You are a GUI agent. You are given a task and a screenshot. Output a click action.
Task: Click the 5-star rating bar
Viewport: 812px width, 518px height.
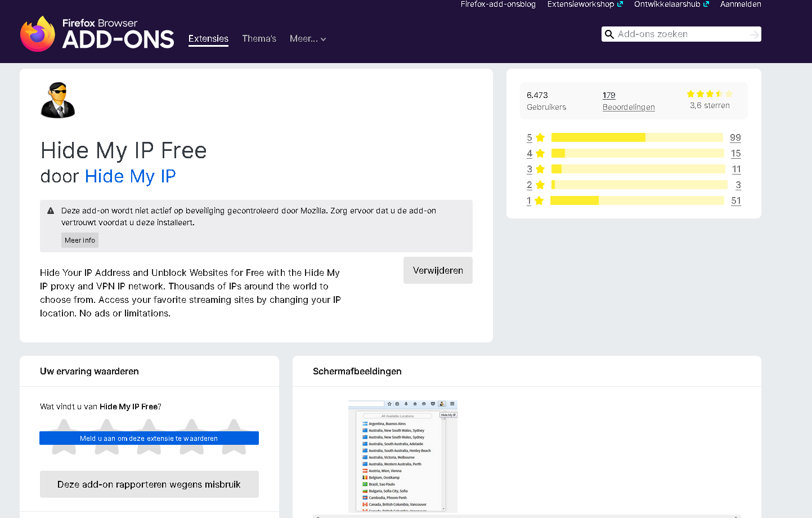coord(637,137)
